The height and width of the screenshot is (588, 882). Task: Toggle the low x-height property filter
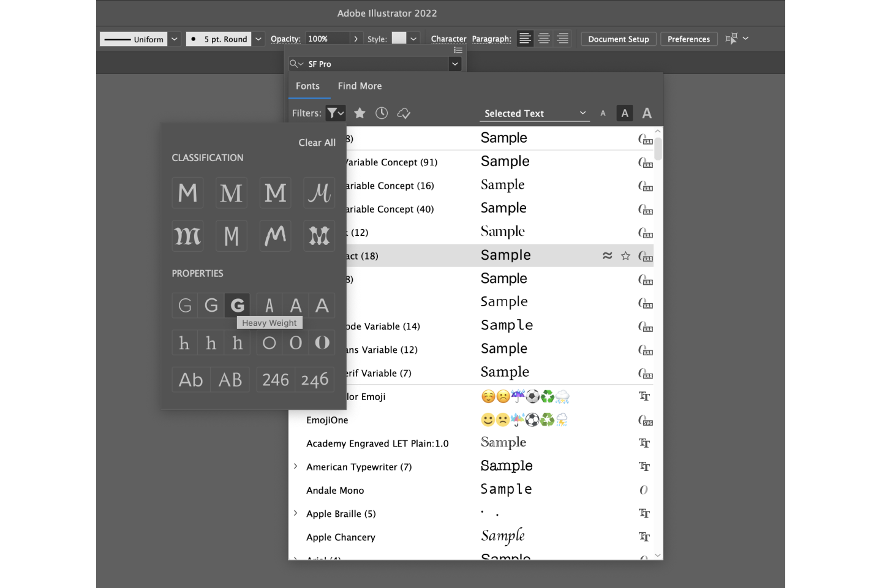185,343
